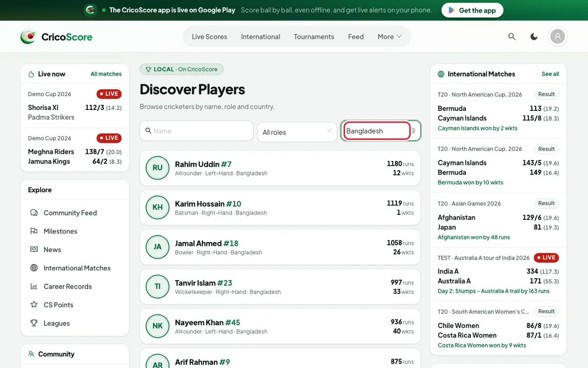This screenshot has width=588, height=368.
Task: Click the Get the app button
Action: pyautogui.click(x=472, y=10)
